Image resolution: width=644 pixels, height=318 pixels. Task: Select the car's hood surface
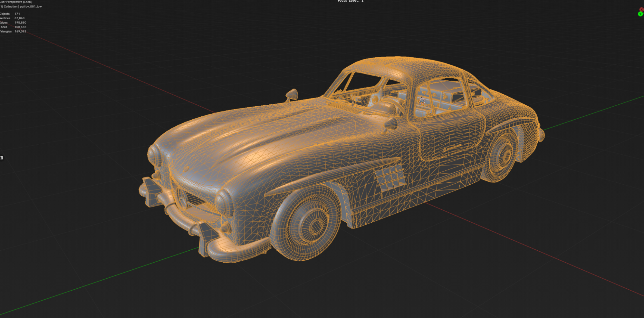[x=255, y=135]
